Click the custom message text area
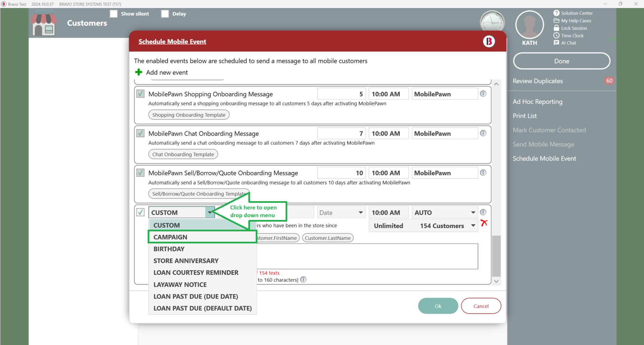The width and height of the screenshot is (644, 345). point(367,256)
